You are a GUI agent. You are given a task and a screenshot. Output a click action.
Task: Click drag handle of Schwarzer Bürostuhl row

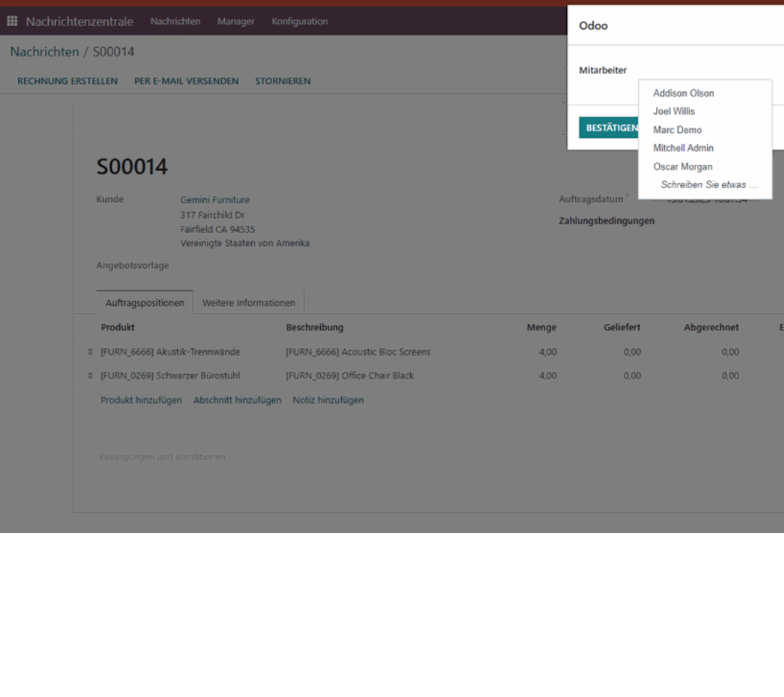(x=90, y=376)
